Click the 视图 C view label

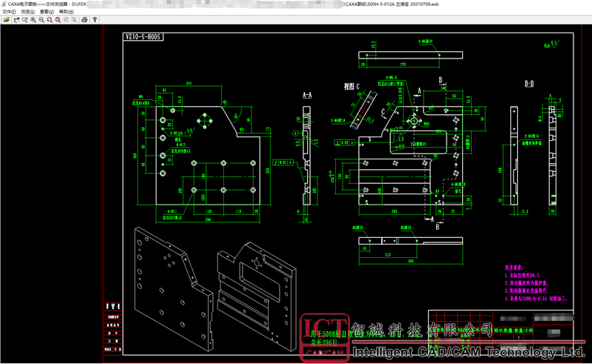tap(352, 87)
